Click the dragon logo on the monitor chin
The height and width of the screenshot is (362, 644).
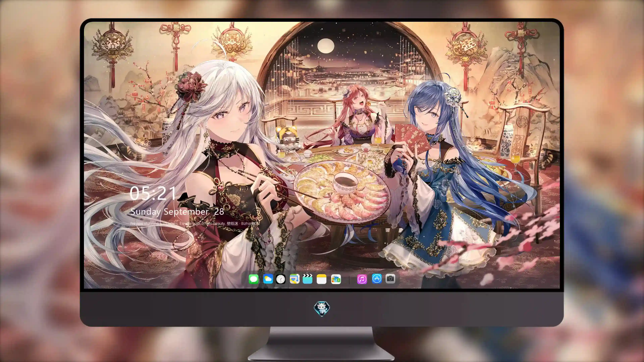point(322,309)
